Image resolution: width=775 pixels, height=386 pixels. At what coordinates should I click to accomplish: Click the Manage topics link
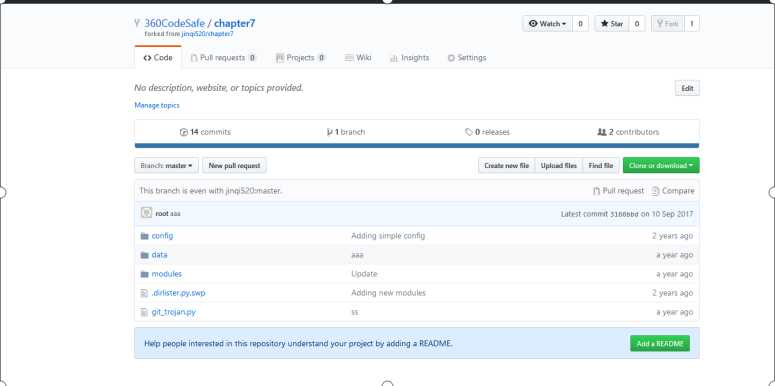tap(157, 105)
